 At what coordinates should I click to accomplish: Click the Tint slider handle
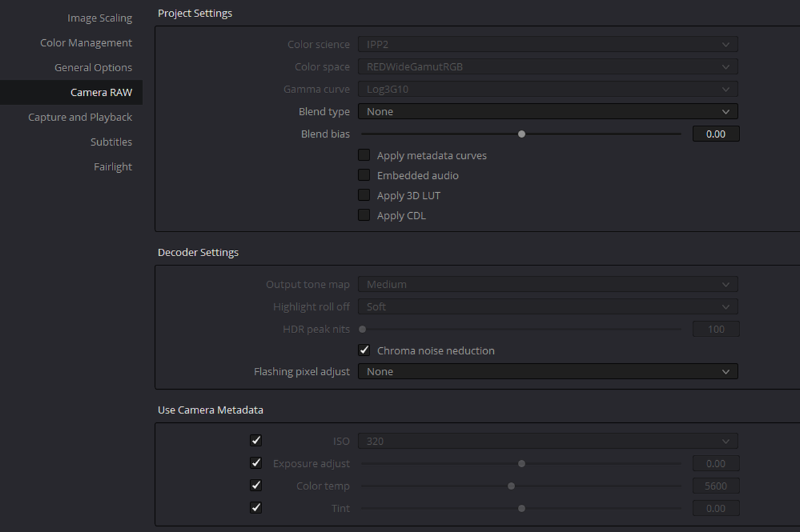click(x=522, y=509)
